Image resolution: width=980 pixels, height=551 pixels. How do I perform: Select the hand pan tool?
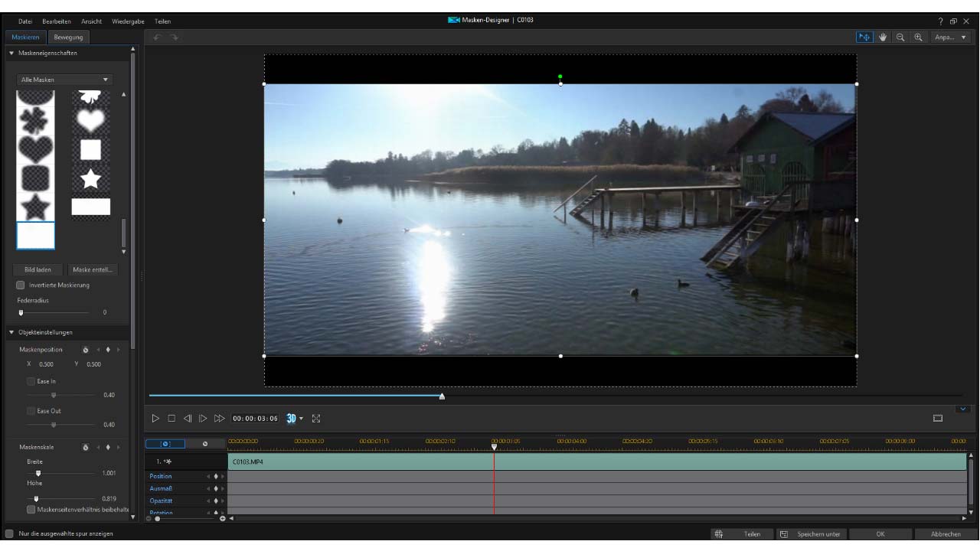(883, 37)
